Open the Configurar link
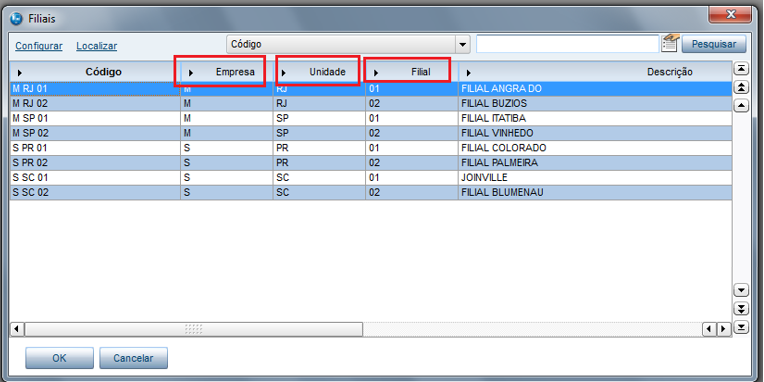 pyautogui.click(x=39, y=46)
